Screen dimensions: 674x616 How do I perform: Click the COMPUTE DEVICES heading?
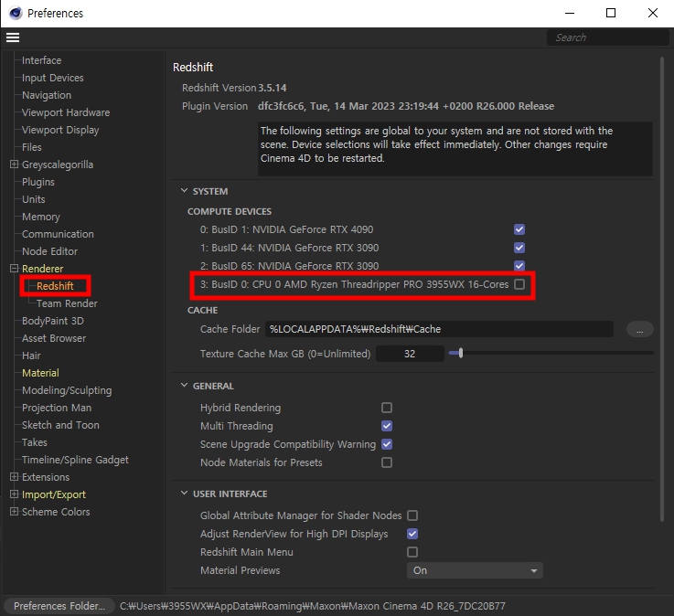click(230, 212)
